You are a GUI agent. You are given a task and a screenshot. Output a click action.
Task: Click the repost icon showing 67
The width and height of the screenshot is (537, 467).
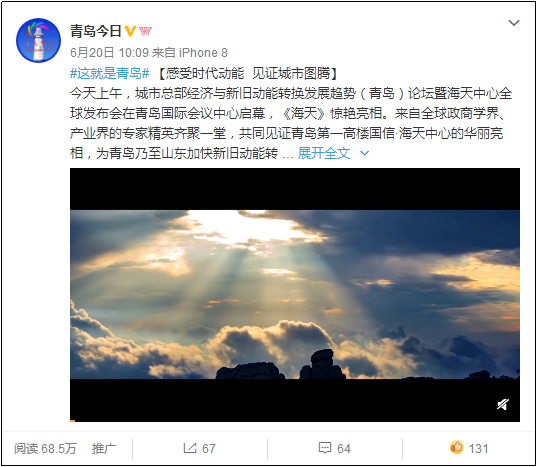coord(190,448)
